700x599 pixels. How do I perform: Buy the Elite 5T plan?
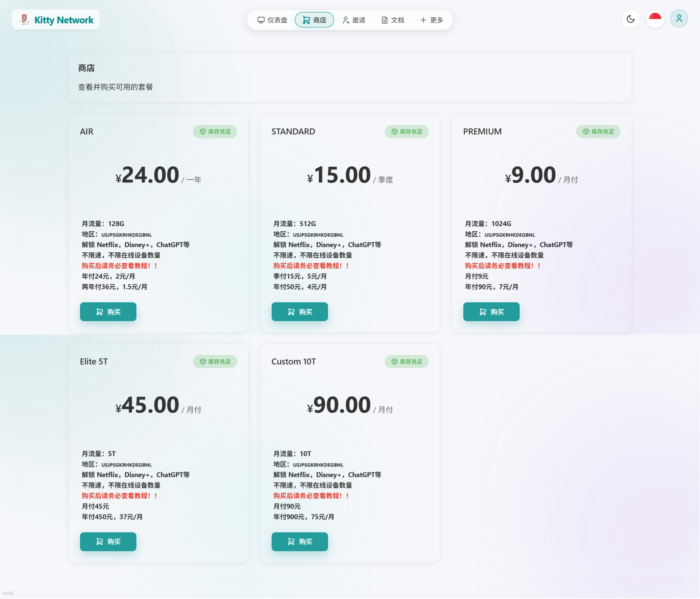(108, 542)
